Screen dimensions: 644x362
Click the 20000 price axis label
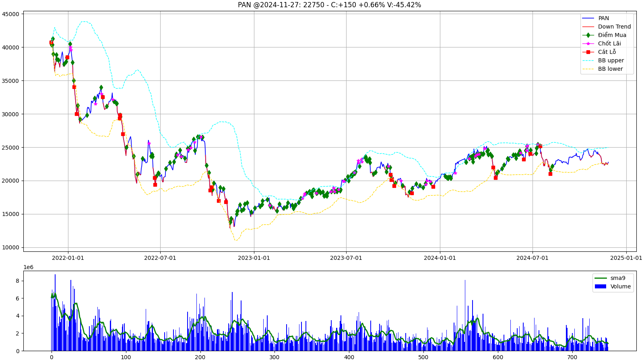(x=10, y=181)
